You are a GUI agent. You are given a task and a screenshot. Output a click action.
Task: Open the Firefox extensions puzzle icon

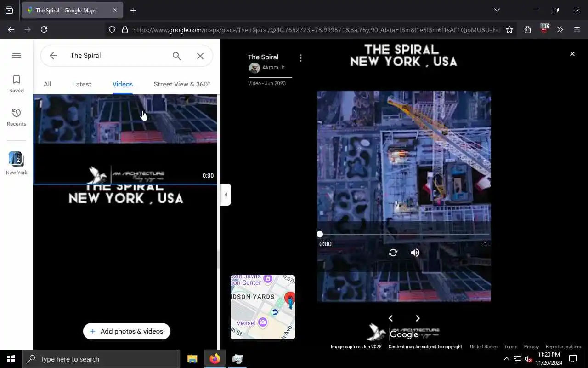click(527, 29)
